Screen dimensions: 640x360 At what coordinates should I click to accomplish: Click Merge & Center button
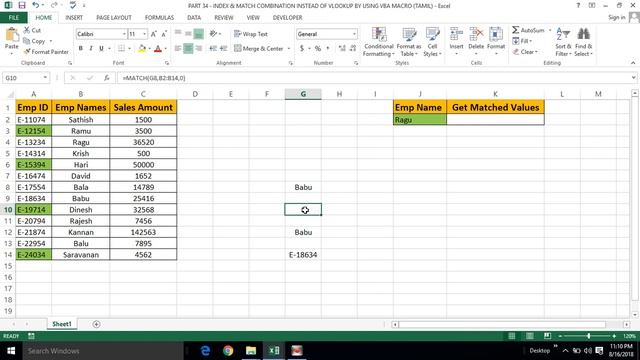tap(259, 49)
